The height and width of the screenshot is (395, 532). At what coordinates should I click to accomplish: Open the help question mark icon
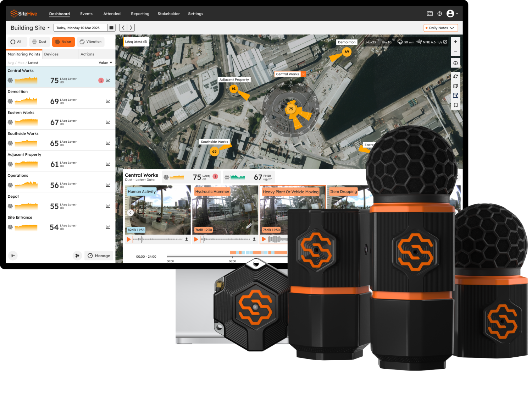coord(439,14)
